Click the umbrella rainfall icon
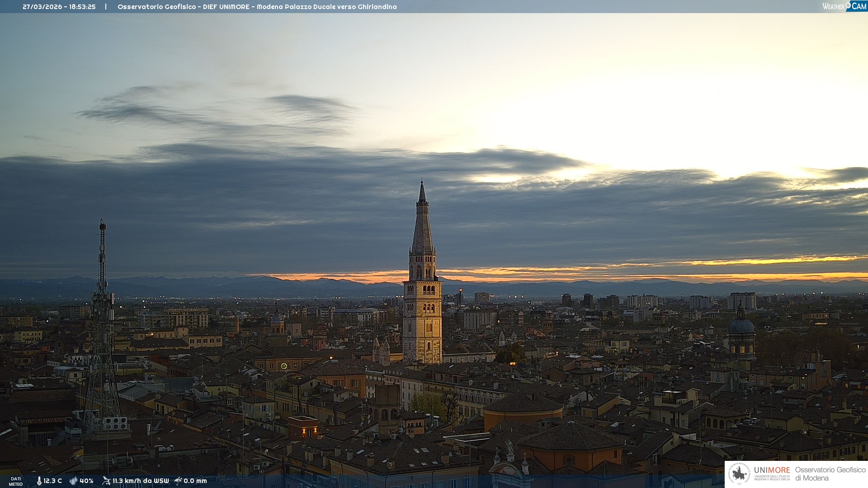Image resolution: width=868 pixels, height=488 pixels. (x=178, y=480)
